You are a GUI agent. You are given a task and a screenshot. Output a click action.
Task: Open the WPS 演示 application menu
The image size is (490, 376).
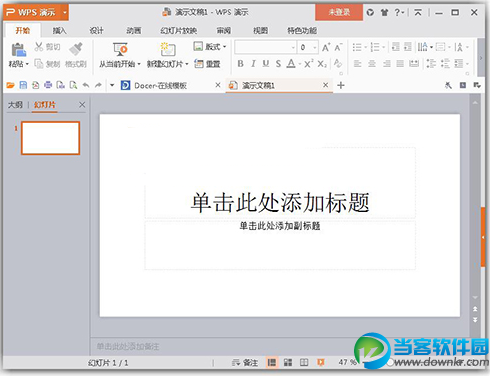click(x=36, y=13)
